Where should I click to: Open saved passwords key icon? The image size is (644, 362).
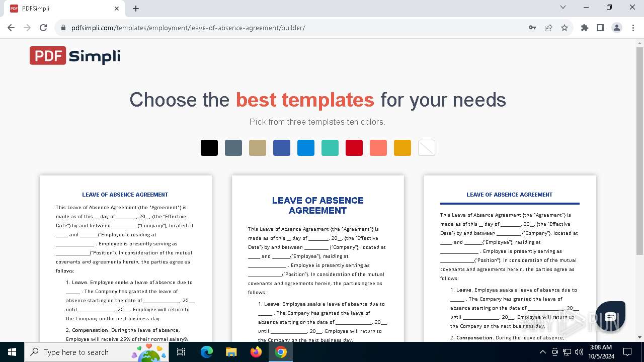click(532, 28)
